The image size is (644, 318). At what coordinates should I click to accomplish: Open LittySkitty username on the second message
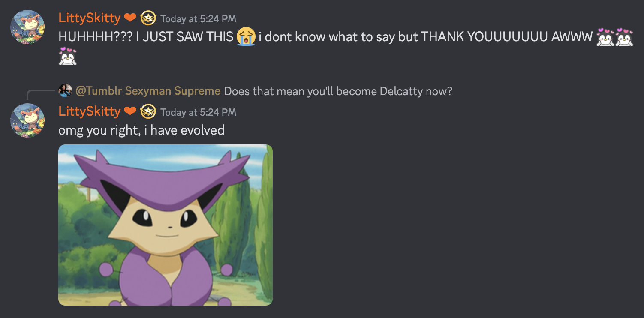(x=90, y=111)
